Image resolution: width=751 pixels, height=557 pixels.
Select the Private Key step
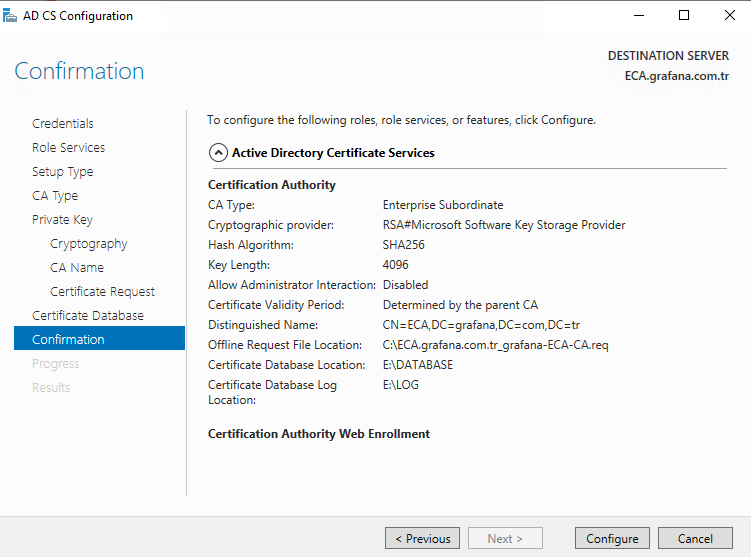coord(62,219)
